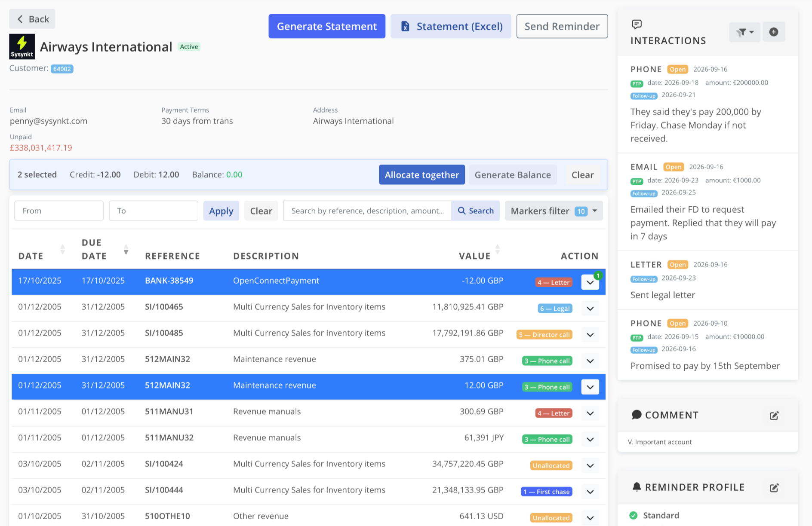
Task: Click 3 — Phone call marker on 511MANU32
Action: click(x=547, y=439)
